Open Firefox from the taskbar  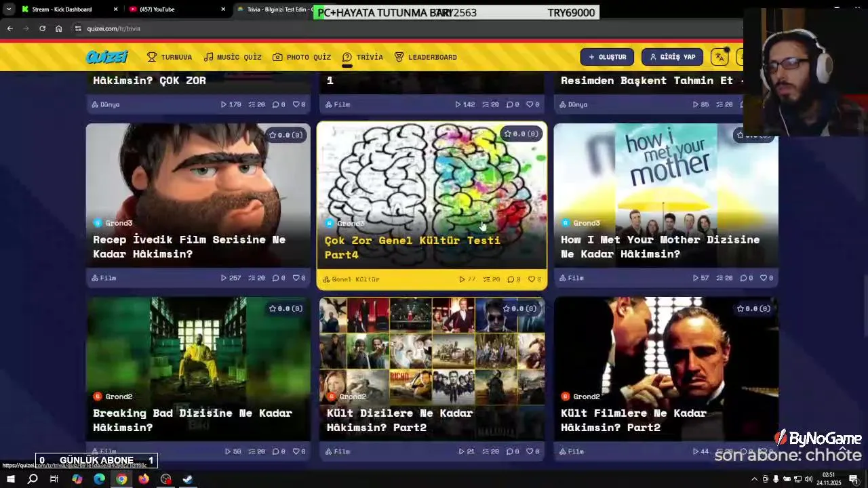144,479
